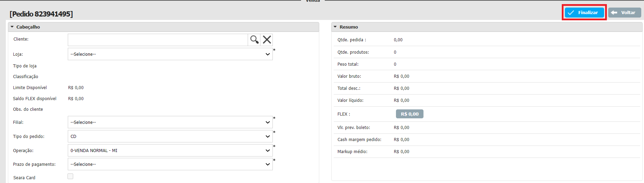Click the Saldo FLEX disponível label
Screen dimensions: 644x183
pyautogui.click(x=35, y=99)
